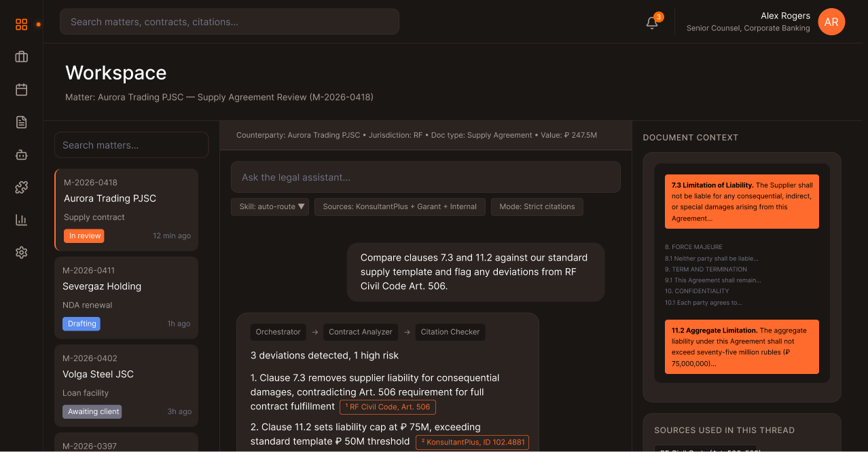Click the Supply contract label
868x452 pixels.
click(94, 217)
